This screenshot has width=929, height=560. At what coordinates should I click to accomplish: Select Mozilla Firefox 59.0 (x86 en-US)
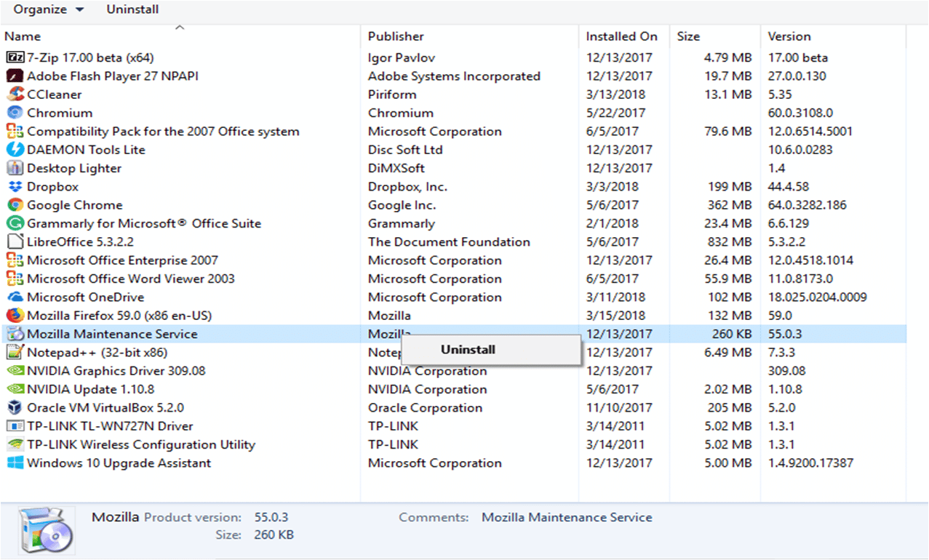pyautogui.click(x=119, y=316)
